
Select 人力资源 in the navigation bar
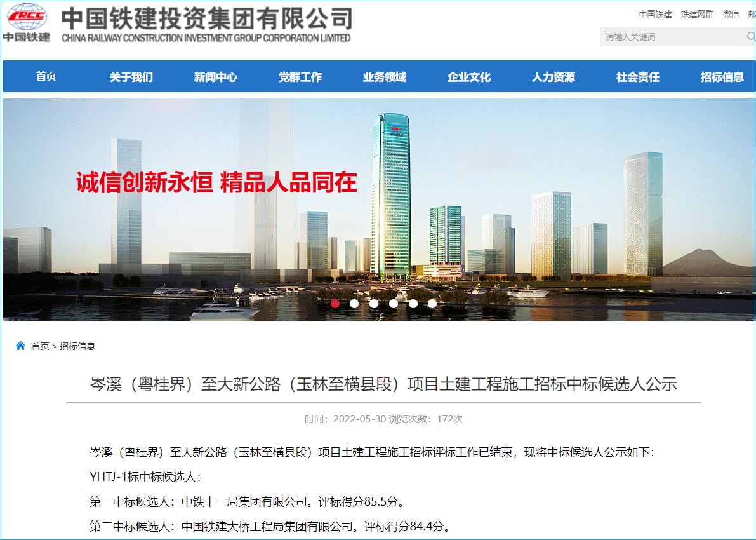click(x=553, y=77)
